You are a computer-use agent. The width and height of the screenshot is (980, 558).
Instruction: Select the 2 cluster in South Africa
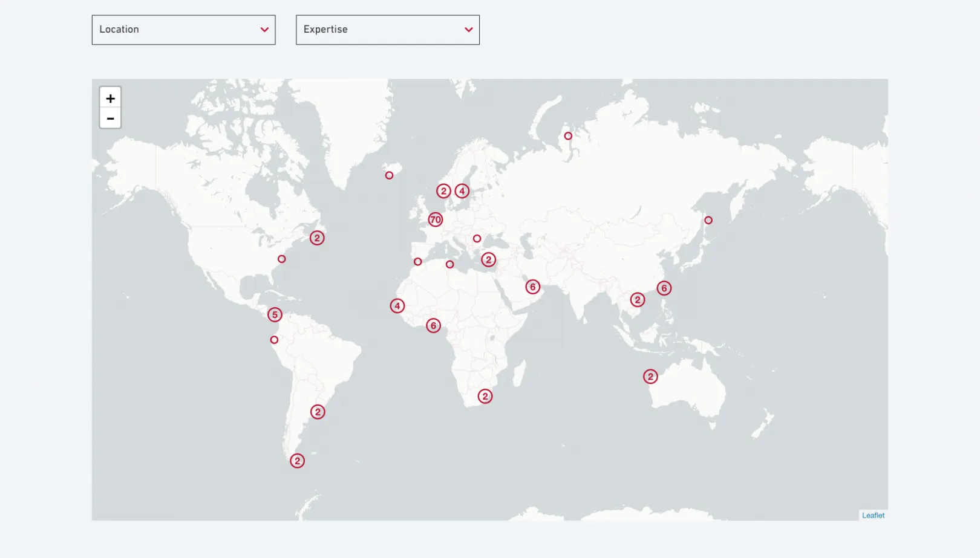pyautogui.click(x=485, y=397)
